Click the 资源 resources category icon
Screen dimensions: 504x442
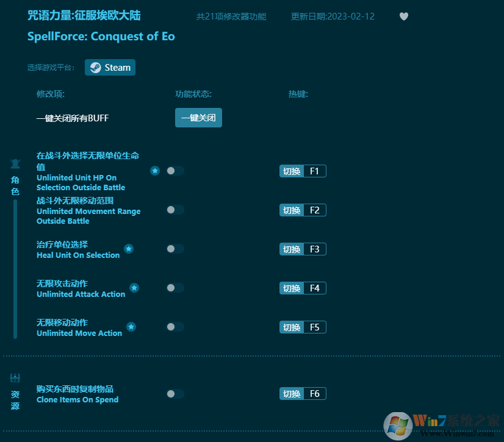coord(15,378)
